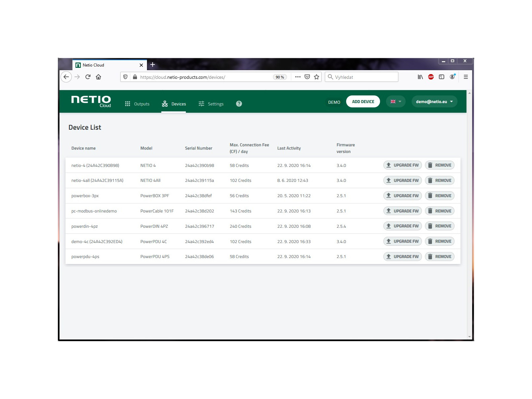Bookmark this page with the star
Viewport: 532px width, 399px height.
tap(317, 77)
